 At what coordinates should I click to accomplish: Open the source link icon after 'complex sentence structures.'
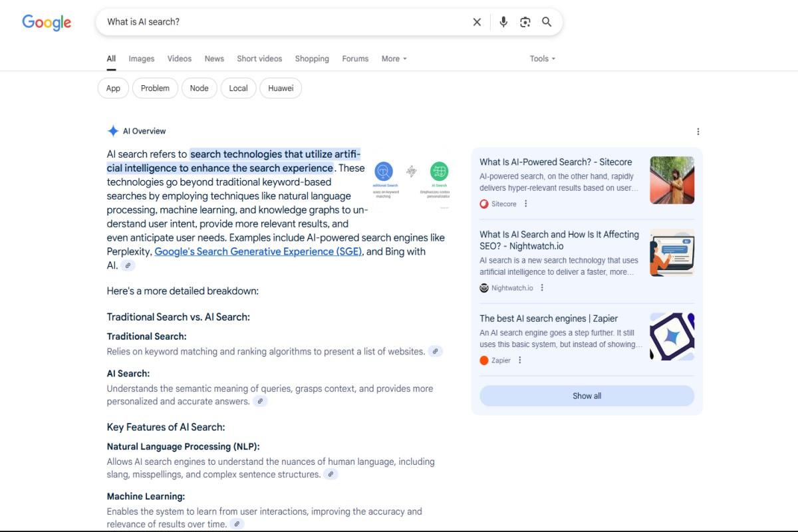point(331,474)
